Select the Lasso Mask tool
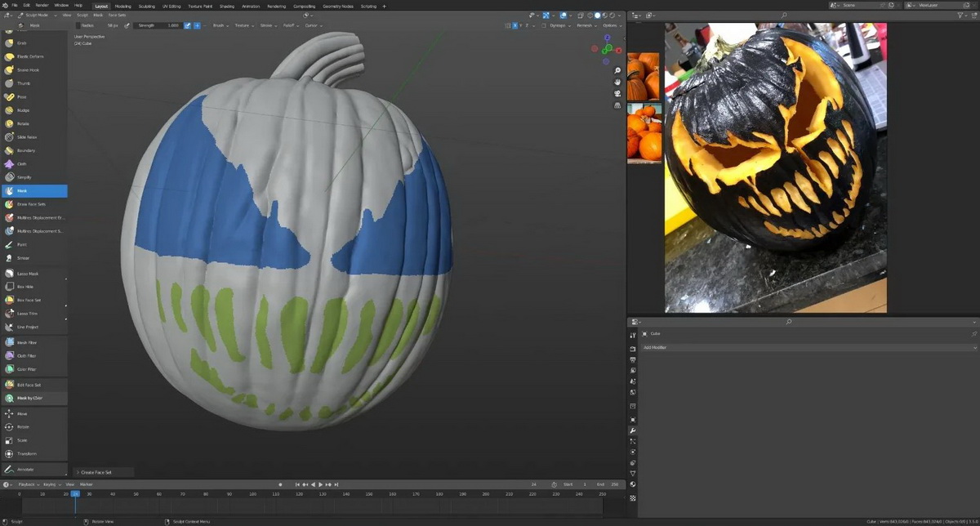 [33, 274]
